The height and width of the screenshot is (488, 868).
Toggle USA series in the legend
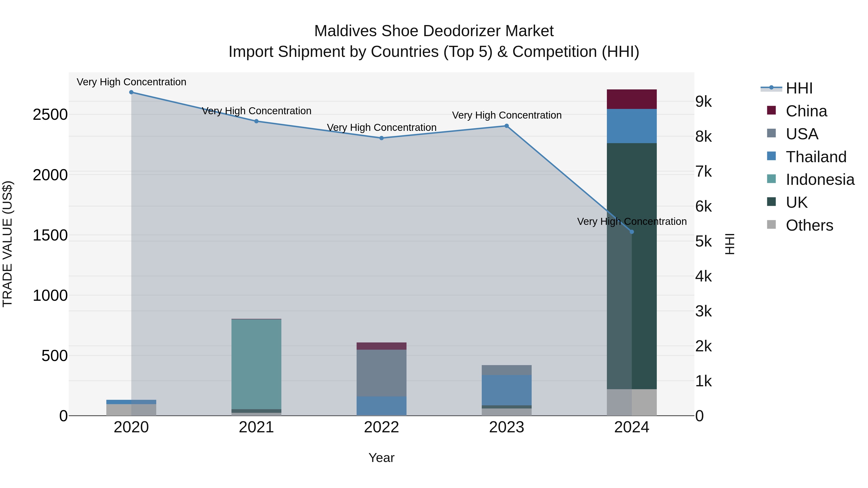pyautogui.click(x=793, y=134)
